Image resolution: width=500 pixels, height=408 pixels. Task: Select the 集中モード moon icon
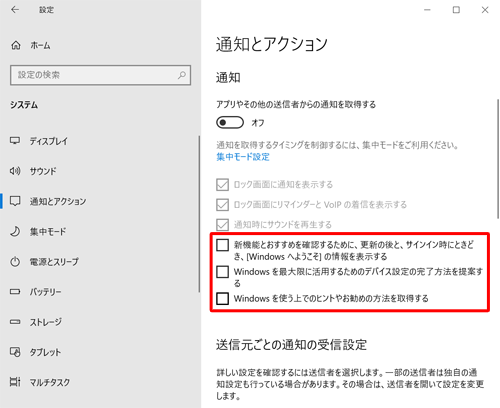click(15, 231)
